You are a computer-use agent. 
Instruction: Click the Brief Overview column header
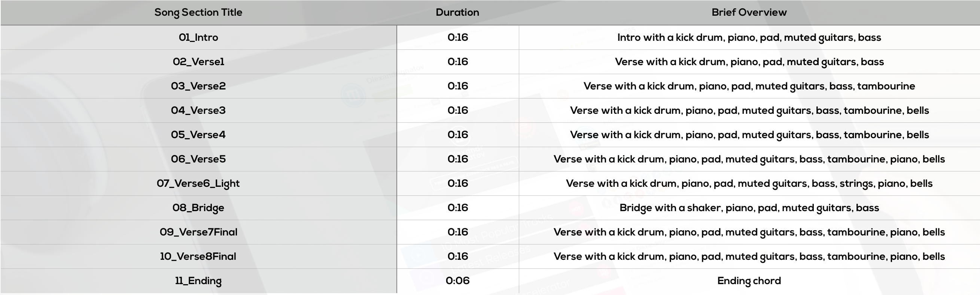tap(749, 12)
